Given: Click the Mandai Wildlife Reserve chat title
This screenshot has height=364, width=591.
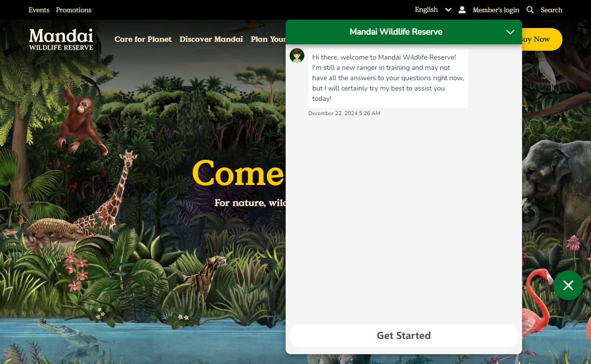Looking at the screenshot, I should [396, 32].
